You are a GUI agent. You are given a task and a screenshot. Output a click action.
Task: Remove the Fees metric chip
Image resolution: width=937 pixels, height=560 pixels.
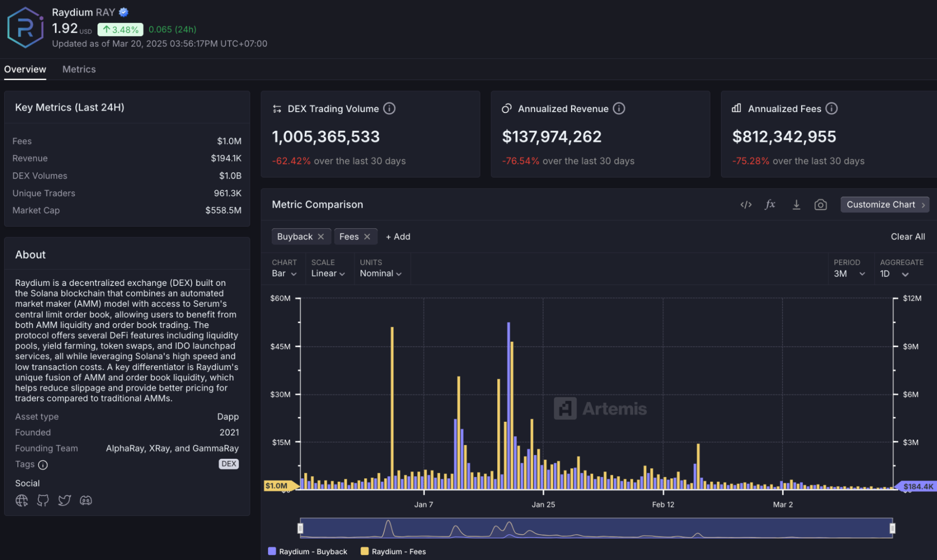click(367, 237)
